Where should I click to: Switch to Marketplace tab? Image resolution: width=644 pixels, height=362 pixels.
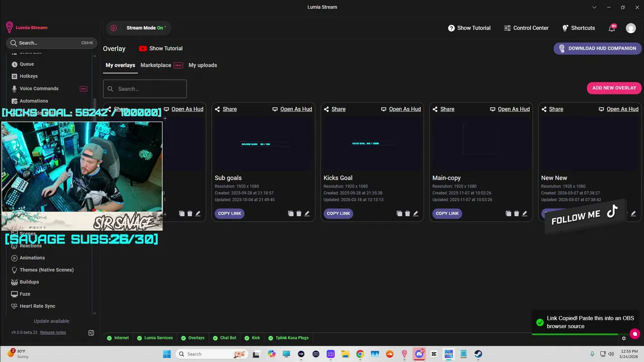point(156,65)
